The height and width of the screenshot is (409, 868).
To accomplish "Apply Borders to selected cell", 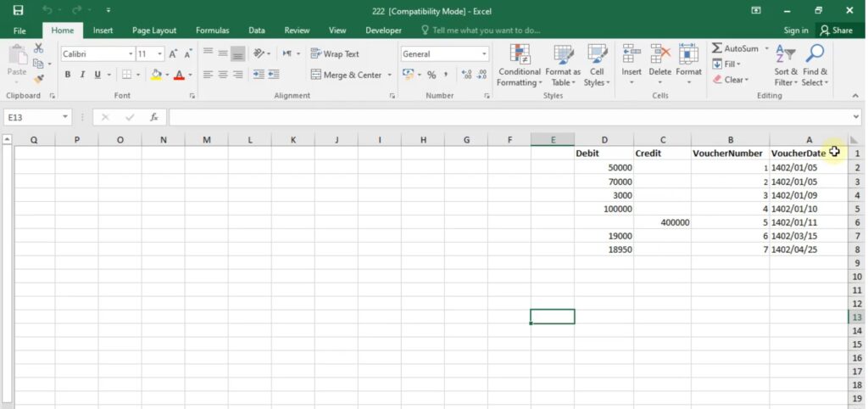I will point(127,75).
